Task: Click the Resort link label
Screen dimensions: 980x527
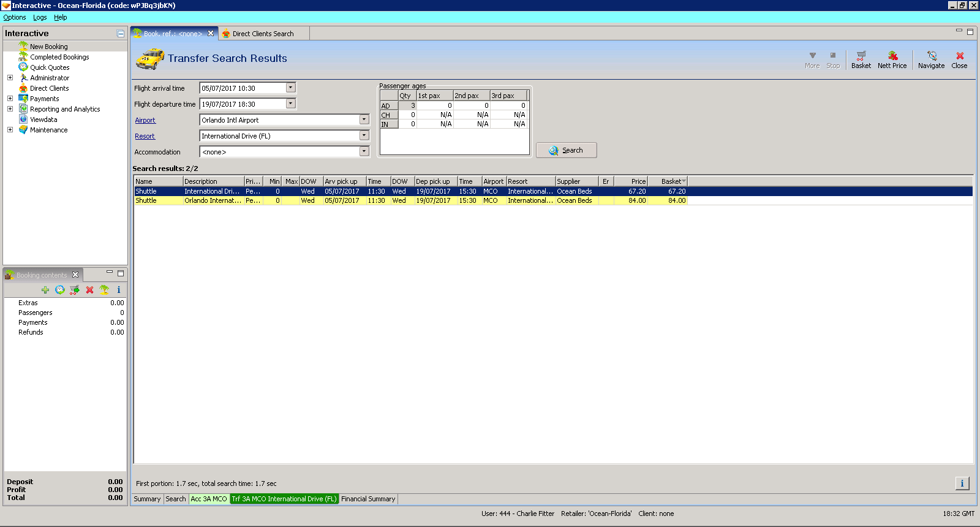Action: [145, 136]
